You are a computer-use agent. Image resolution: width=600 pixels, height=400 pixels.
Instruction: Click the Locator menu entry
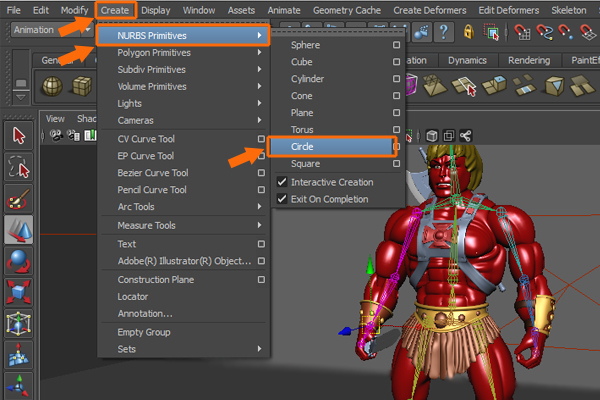(x=133, y=297)
